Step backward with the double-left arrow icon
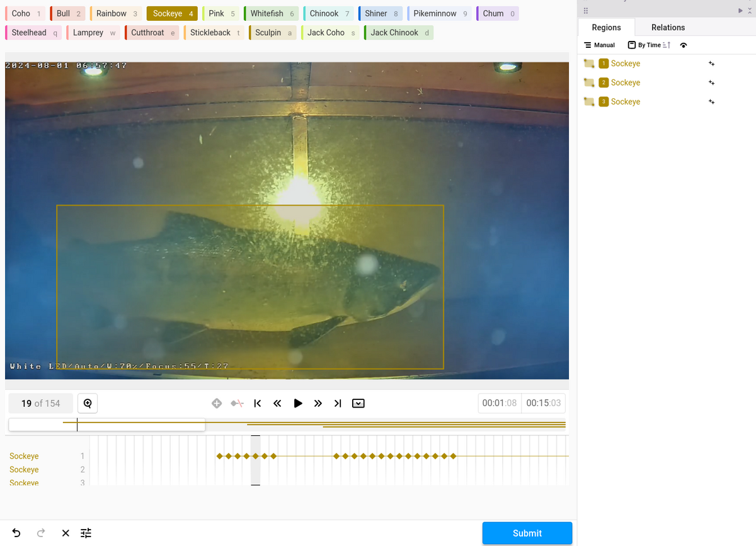The height and width of the screenshot is (546, 756). click(277, 403)
